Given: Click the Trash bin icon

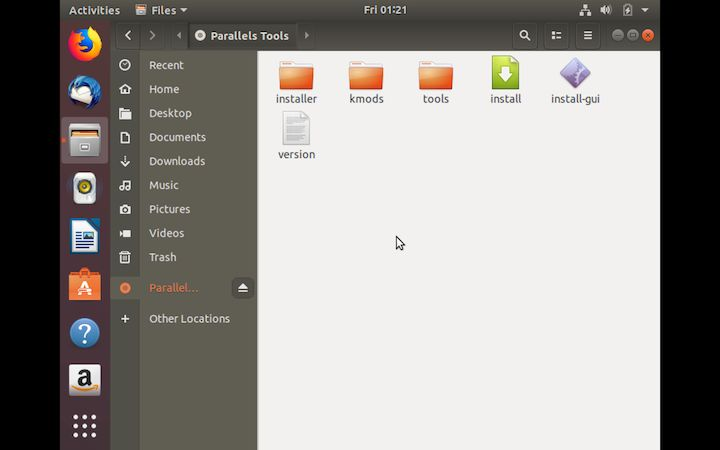Looking at the screenshot, I should pyautogui.click(x=125, y=257).
